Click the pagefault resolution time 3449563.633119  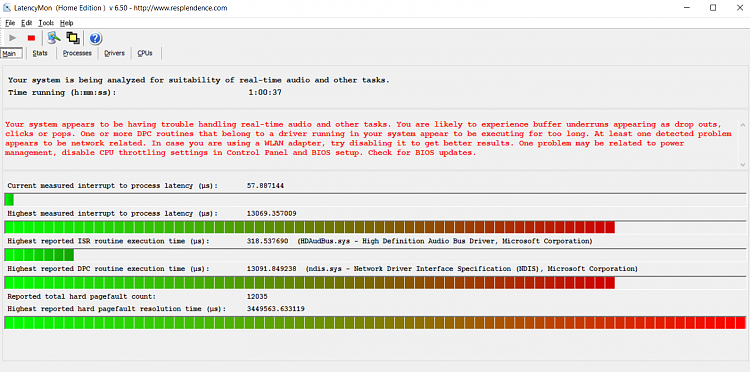[276, 309]
